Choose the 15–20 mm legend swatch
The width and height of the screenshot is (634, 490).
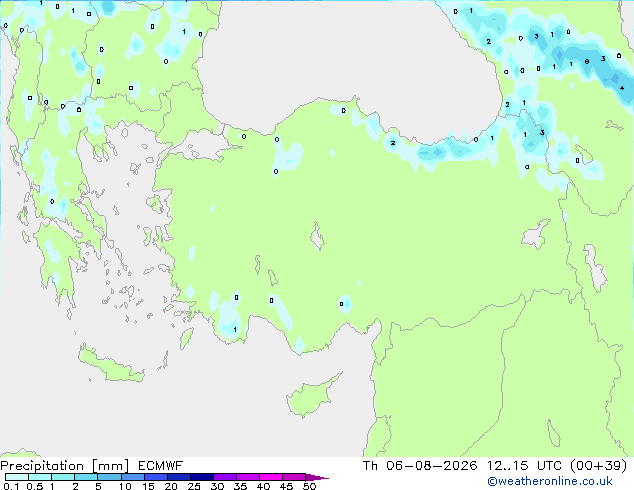coord(156,477)
